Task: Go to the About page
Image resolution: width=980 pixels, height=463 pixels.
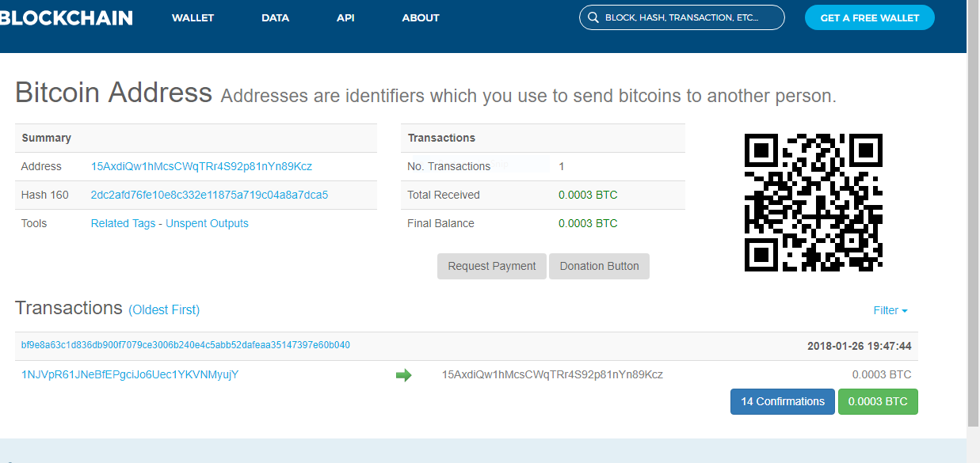Action: 420,17
